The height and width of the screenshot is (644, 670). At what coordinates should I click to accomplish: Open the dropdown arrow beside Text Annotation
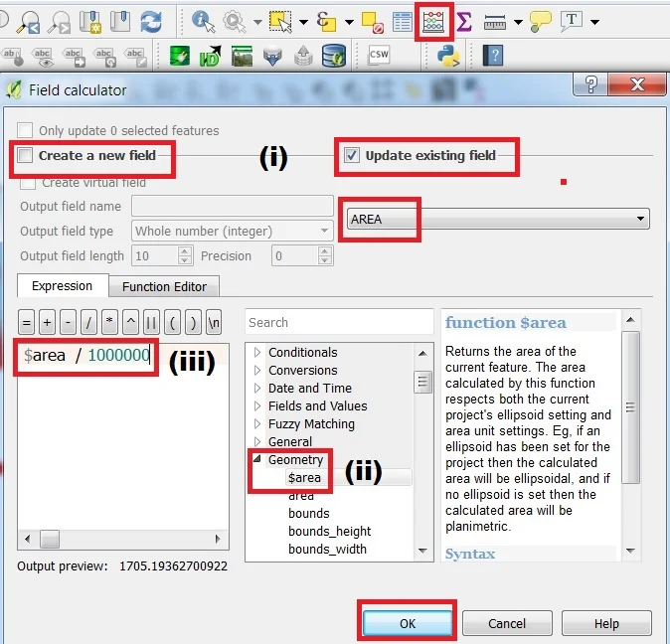(x=594, y=22)
